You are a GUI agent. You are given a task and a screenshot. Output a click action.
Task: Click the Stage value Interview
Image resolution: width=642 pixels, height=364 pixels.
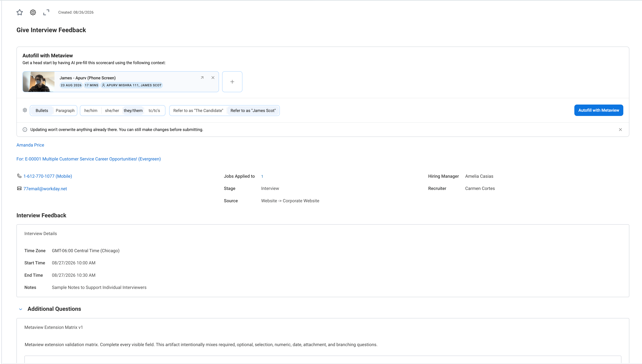pyautogui.click(x=270, y=188)
